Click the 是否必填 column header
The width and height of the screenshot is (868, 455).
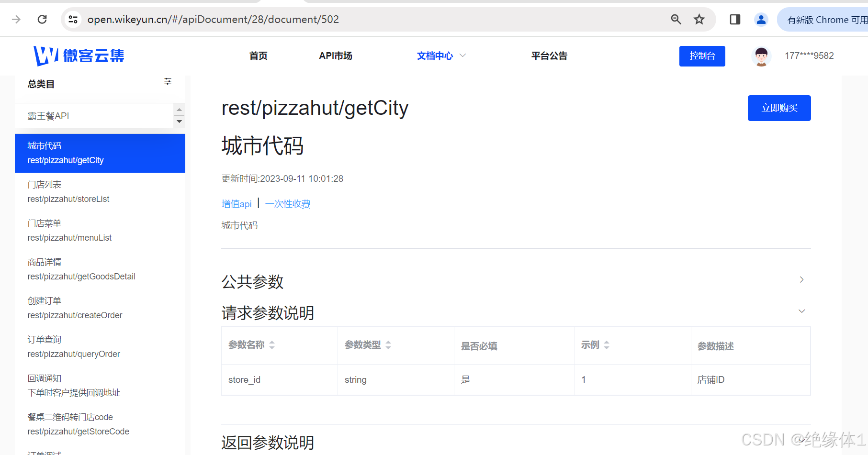(x=514, y=345)
